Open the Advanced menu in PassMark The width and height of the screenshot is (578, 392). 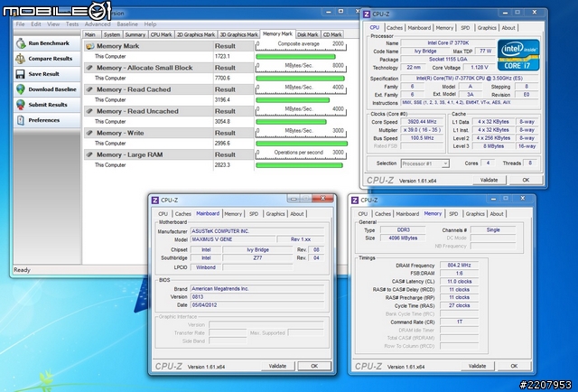point(98,24)
